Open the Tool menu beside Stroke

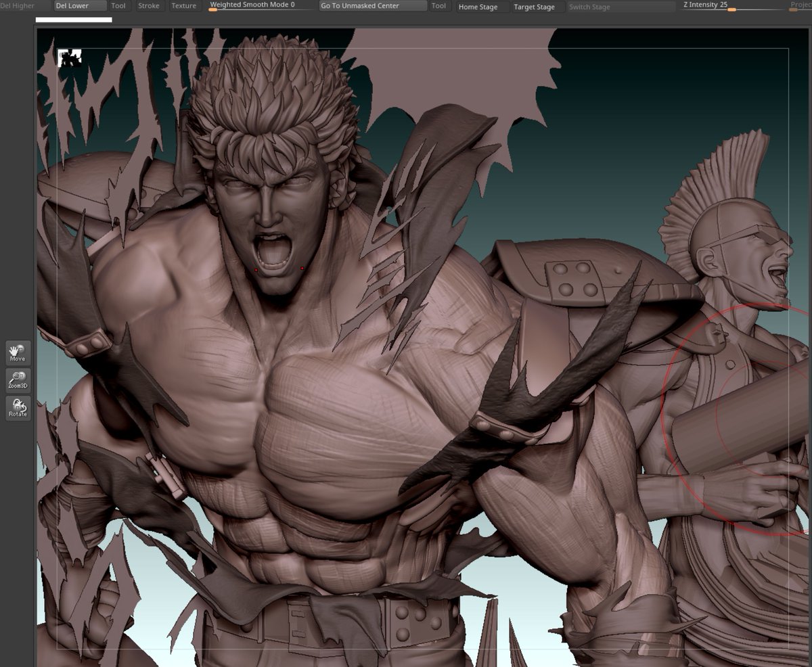click(x=118, y=5)
